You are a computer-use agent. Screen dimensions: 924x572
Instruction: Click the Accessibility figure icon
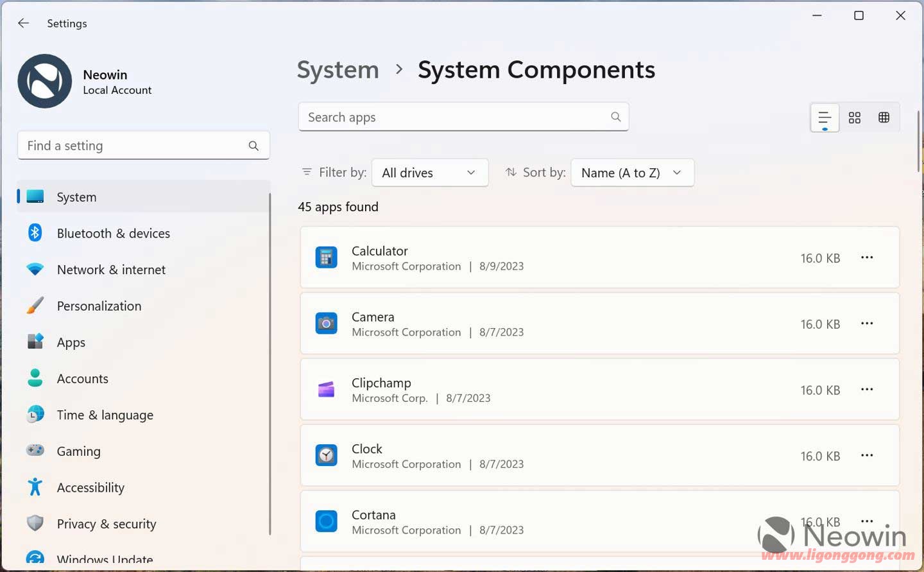click(x=35, y=487)
